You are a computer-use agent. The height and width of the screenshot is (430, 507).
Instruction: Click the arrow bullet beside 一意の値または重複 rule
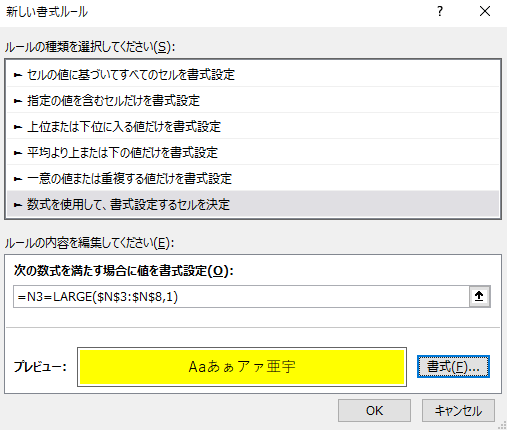coord(18,179)
